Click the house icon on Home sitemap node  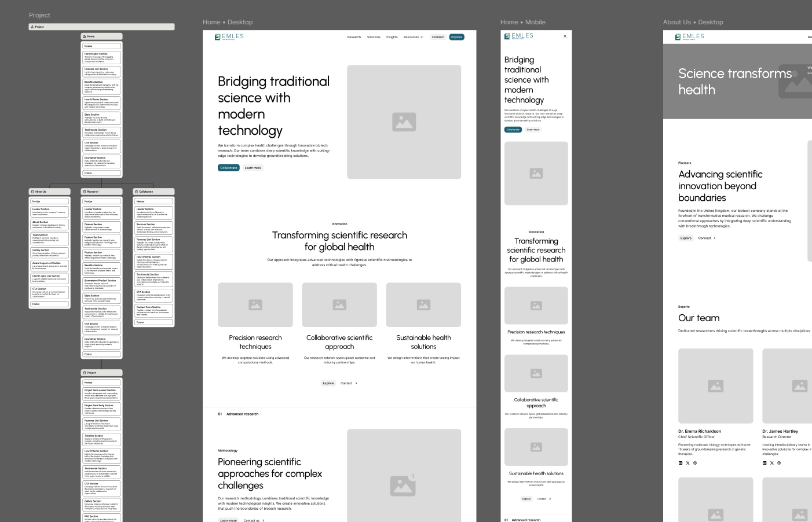pyautogui.click(x=85, y=36)
